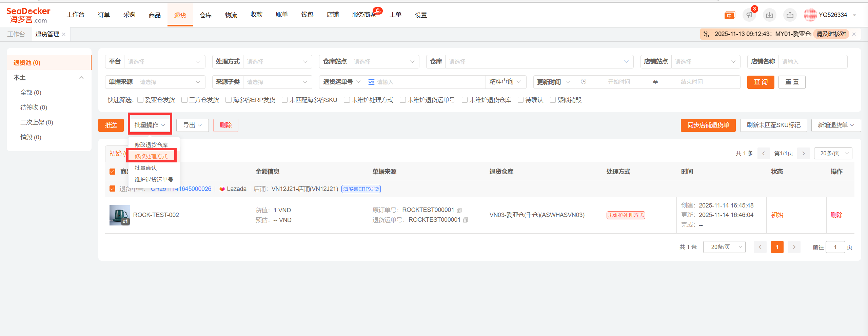This screenshot has height=336, width=868.
Task: Open the 平台 dropdown
Action: pos(164,62)
